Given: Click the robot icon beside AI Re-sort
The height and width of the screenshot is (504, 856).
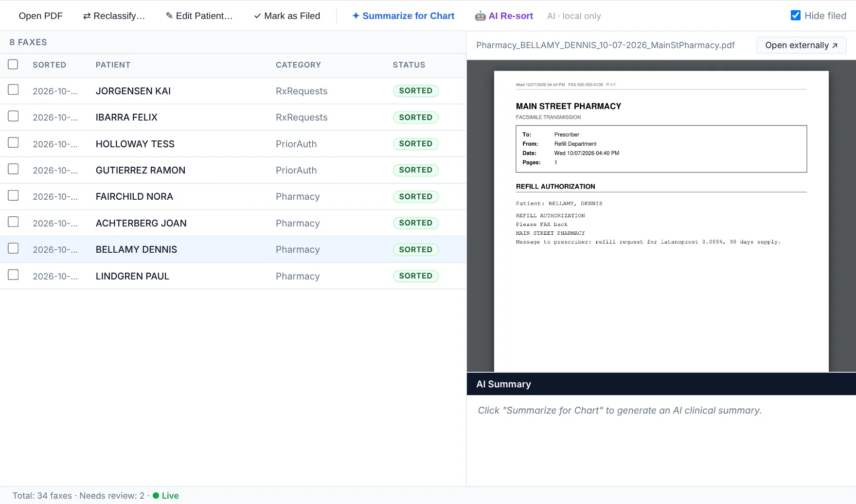Looking at the screenshot, I should pyautogui.click(x=481, y=16).
